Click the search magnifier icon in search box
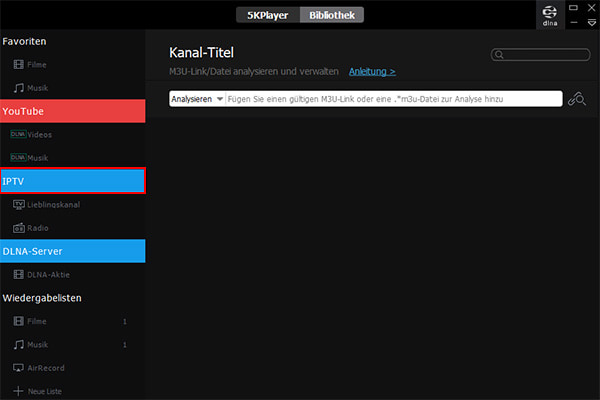Screen dimensions: 600x400 pyautogui.click(x=499, y=55)
